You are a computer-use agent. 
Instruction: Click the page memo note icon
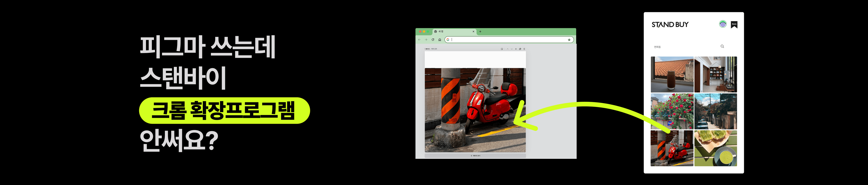click(x=502, y=49)
